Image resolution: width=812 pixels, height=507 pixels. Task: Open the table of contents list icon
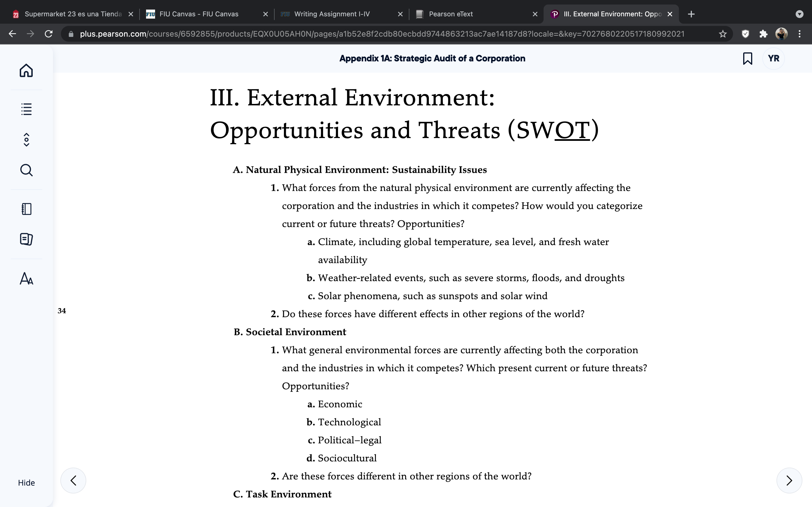tap(26, 109)
